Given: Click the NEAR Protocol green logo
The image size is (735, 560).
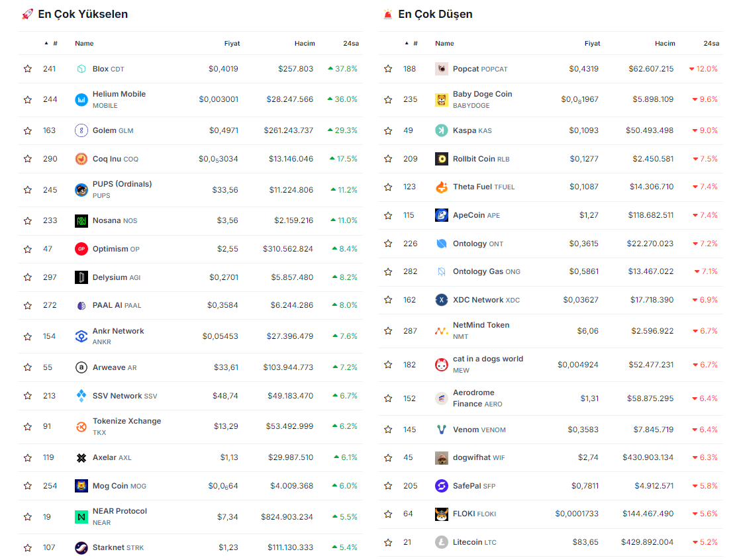Looking at the screenshot, I should [x=81, y=516].
